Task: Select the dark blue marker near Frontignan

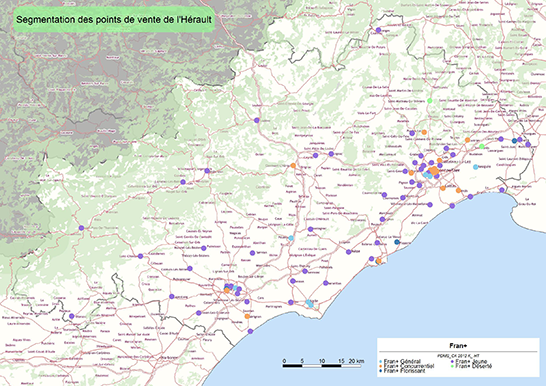Action: coord(397,242)
